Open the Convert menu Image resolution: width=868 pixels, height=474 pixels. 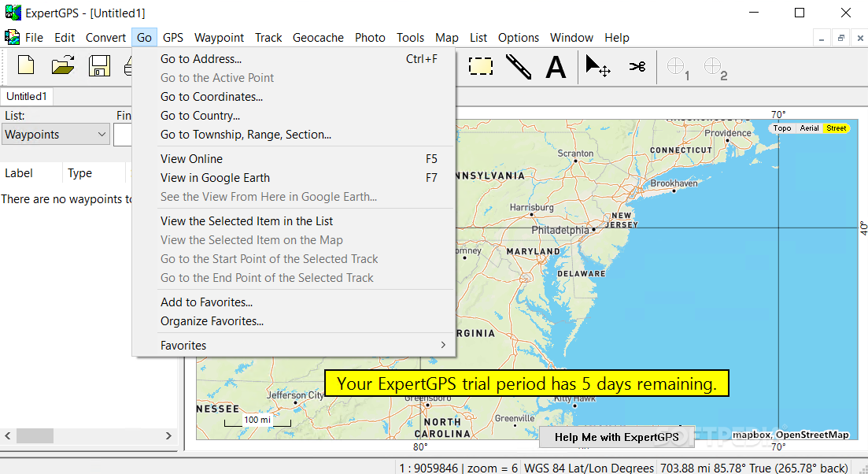pyautogui.click(x=105, y=38)
